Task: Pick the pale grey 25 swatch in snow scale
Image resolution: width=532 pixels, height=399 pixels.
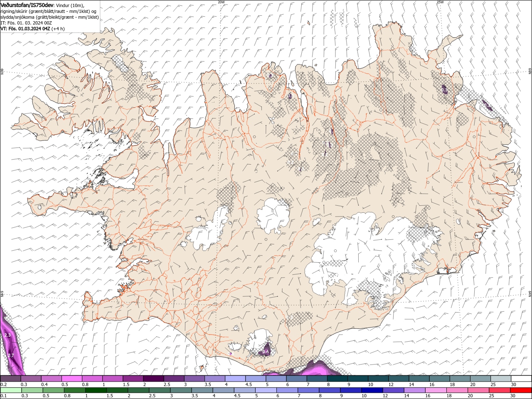Action: coord(500,378)
